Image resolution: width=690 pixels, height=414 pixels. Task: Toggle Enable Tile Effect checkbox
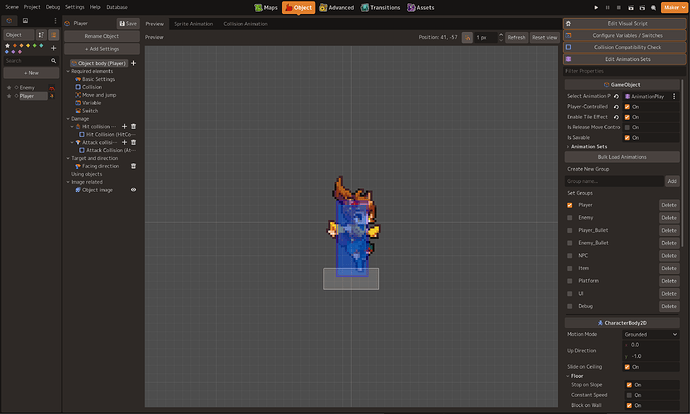[x=627, y=117]
